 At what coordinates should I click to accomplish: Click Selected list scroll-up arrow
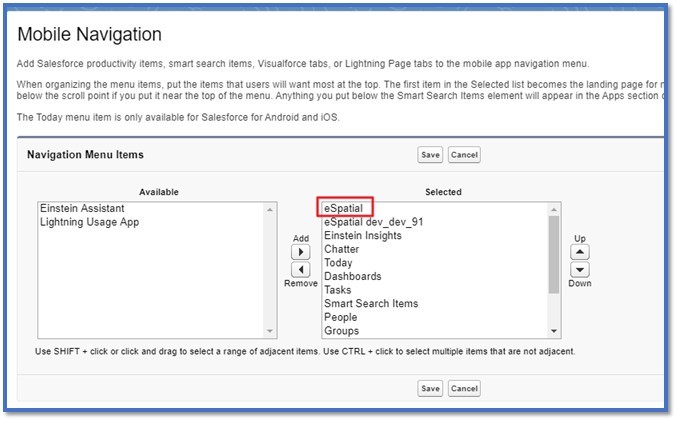click(554, 209)
